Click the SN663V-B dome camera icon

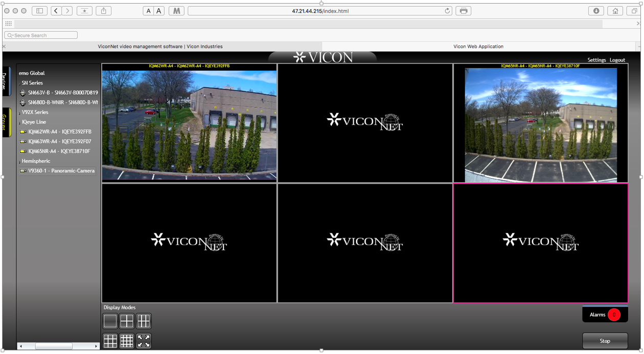[22, 93]
